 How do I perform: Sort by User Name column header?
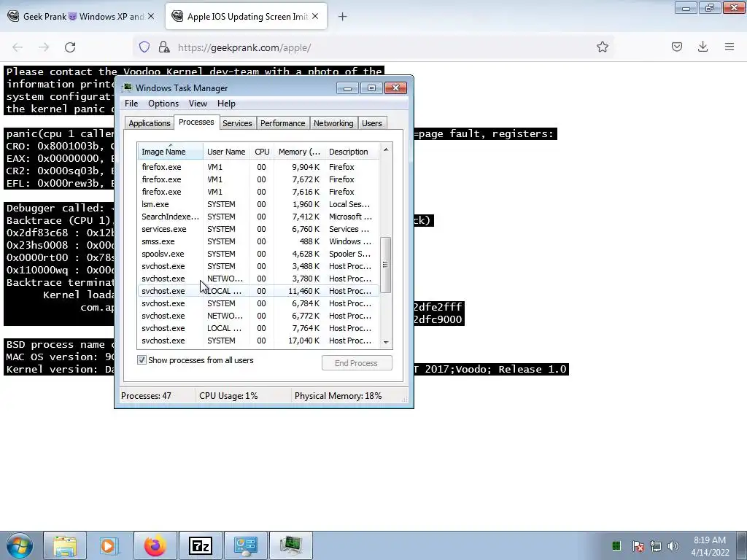226,152
